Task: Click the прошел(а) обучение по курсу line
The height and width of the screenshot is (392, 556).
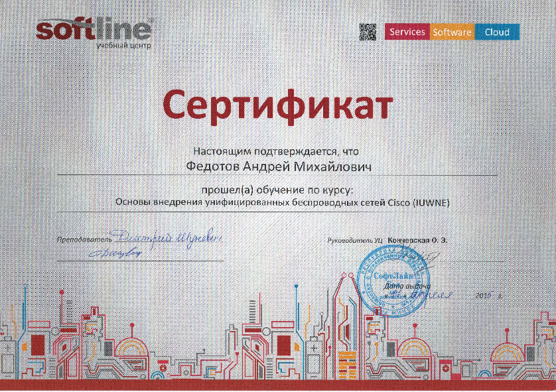Action: (278, 191)
